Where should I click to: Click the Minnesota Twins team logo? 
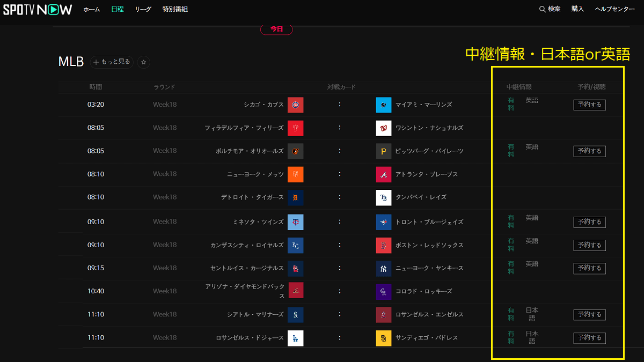(295, 222)
